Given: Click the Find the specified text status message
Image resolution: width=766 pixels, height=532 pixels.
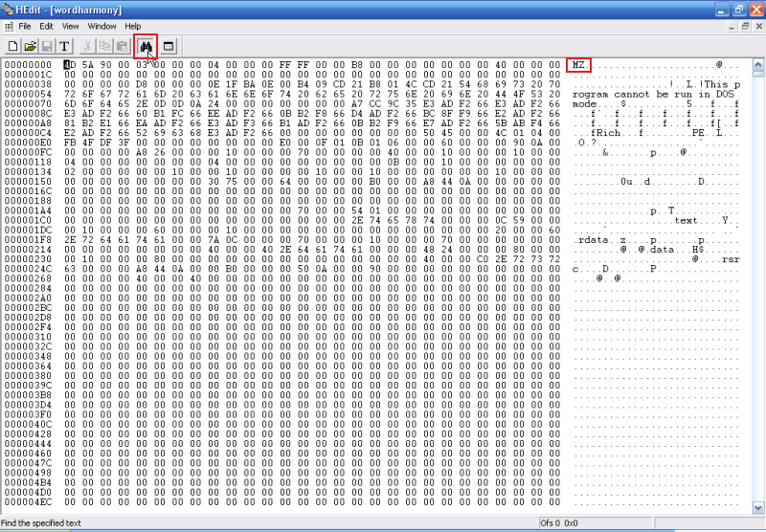Looking at the screenshot, I should 40,523.
